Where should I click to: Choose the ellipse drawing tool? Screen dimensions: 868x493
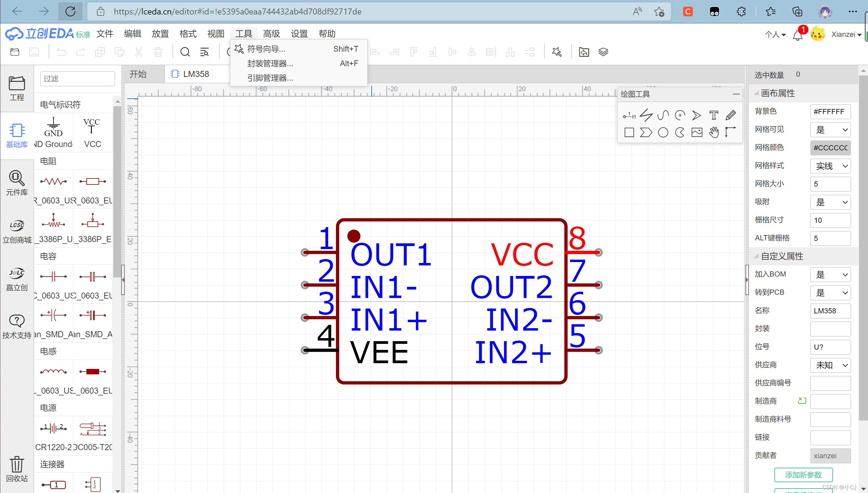point(663,133)
